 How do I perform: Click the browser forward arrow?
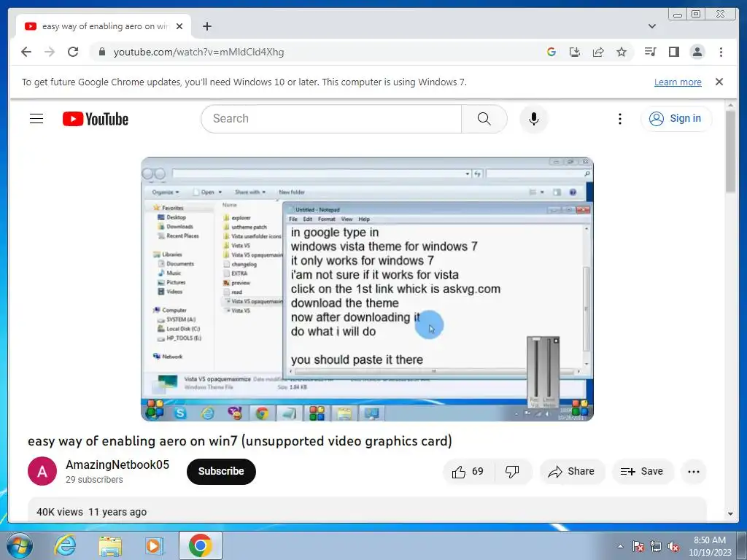pyautogui.click(x=50, y=52)
